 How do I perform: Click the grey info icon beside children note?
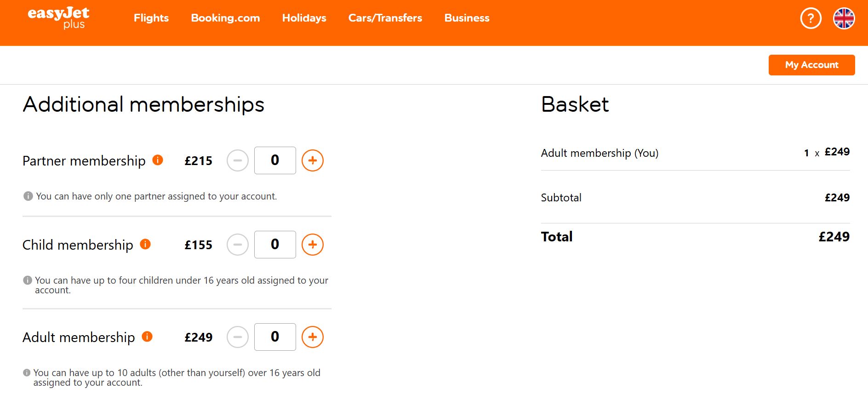pyautogui.click(x=28, y=280)
